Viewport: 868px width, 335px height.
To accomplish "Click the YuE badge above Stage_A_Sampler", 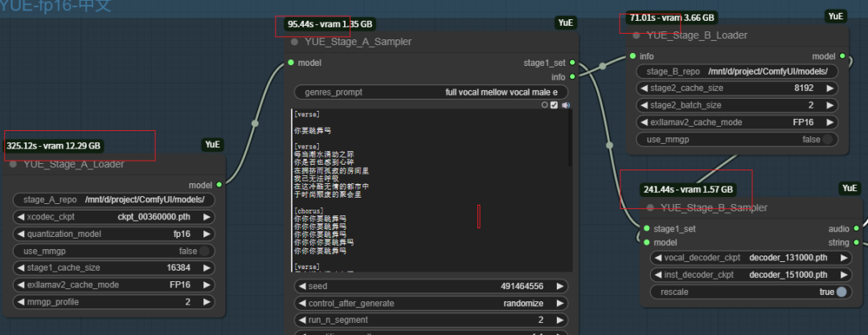I will 565,22.
